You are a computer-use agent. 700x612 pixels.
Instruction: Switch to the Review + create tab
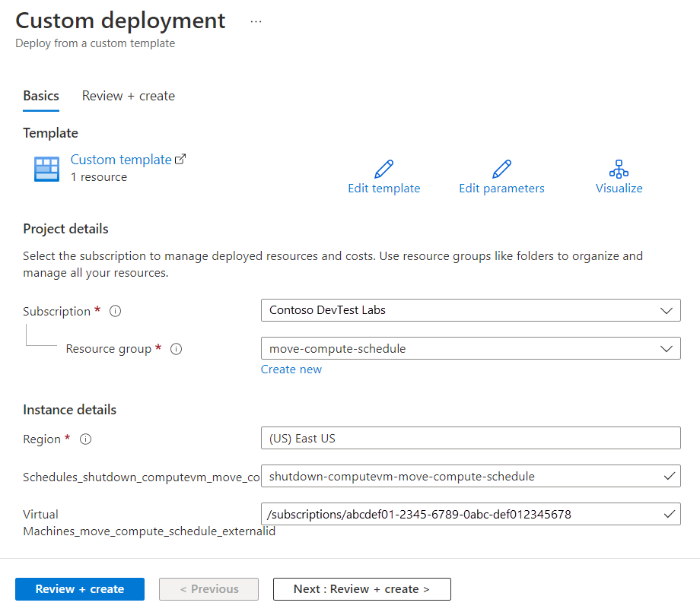[x=127, y=96]
